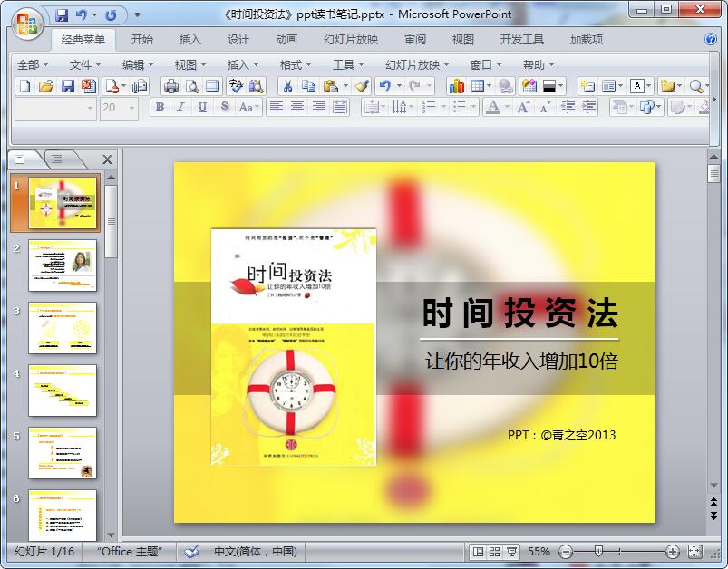Click the Decrease Indent icon
The width and height of the screenshot is (728, 569).
click(568, 108)
